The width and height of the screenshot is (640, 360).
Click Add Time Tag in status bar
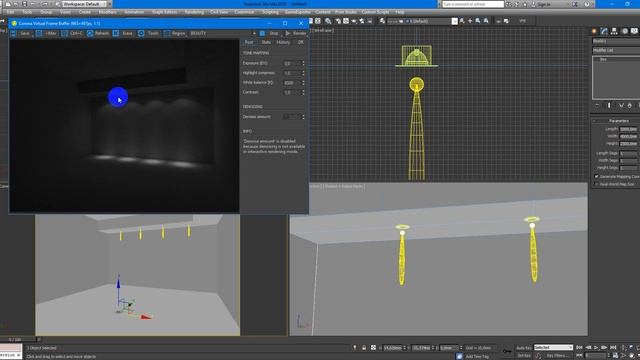[477, 356]
